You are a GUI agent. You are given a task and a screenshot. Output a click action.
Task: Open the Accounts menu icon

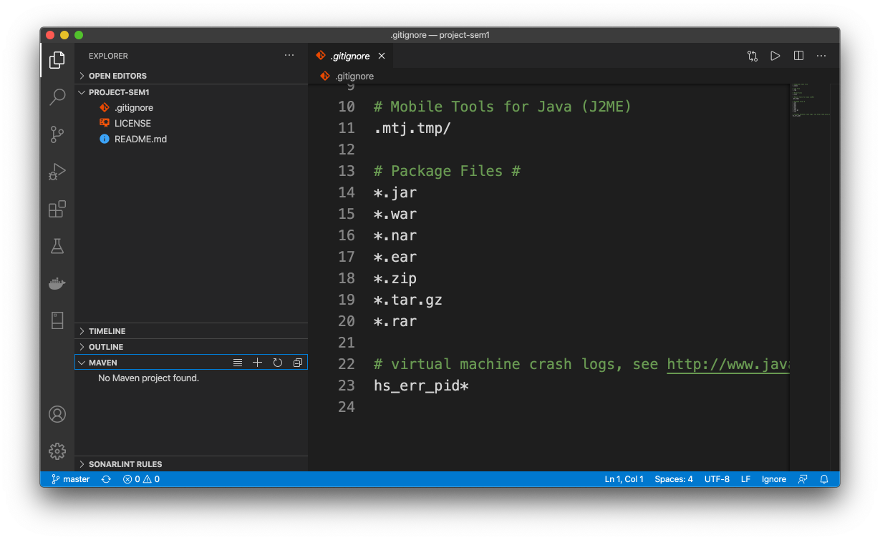[57, 414]
